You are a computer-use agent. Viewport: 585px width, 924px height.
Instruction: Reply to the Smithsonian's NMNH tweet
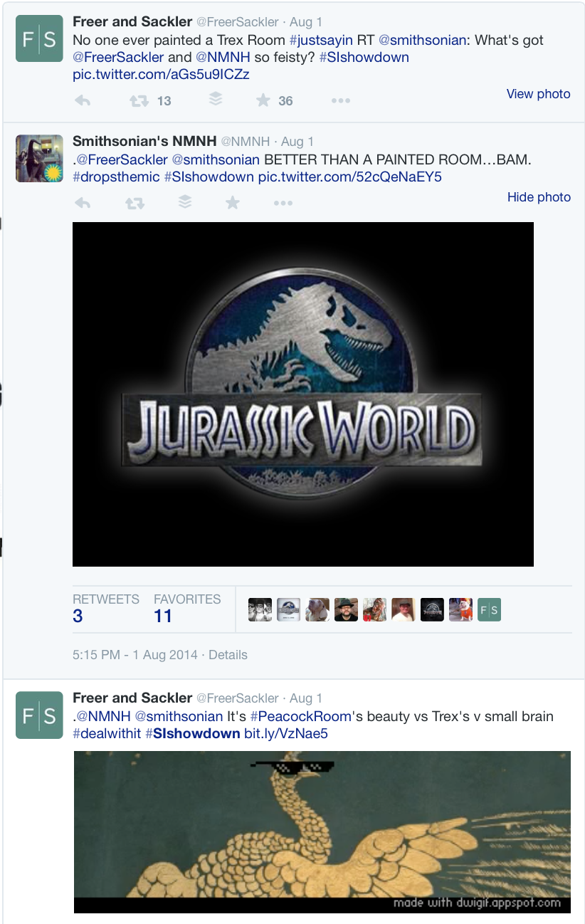[x=83, y=204]
